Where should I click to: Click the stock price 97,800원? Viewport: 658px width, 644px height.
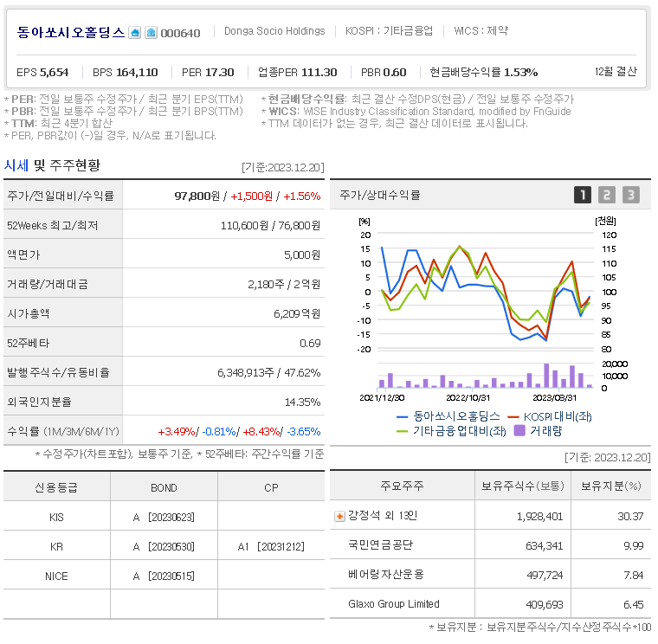point(197,196)
